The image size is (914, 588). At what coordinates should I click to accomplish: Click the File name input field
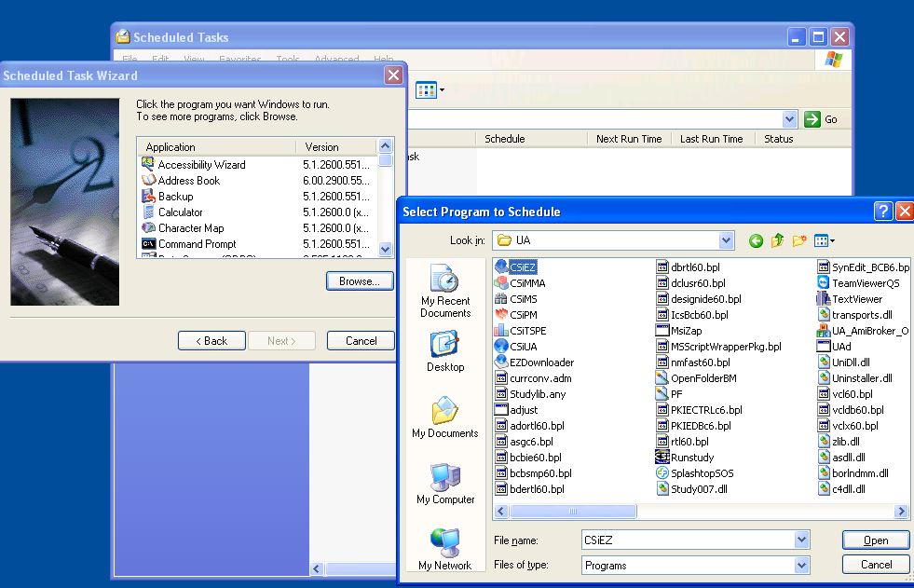688,540
